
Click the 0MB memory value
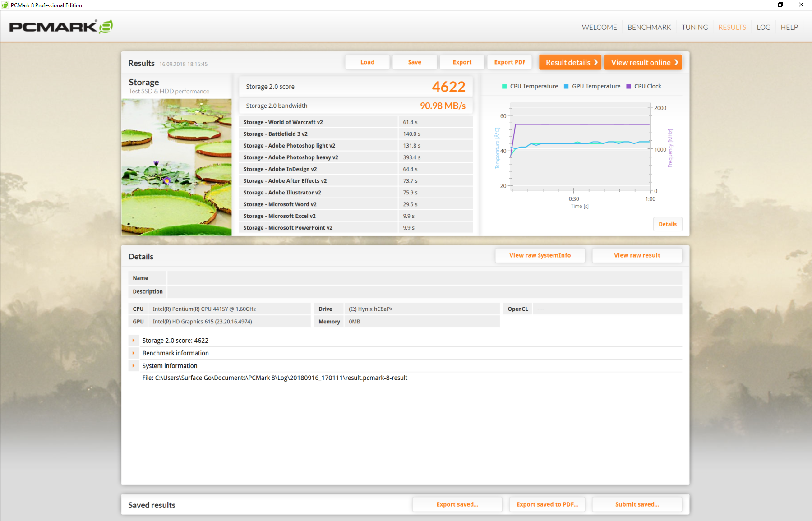(354, 322)
